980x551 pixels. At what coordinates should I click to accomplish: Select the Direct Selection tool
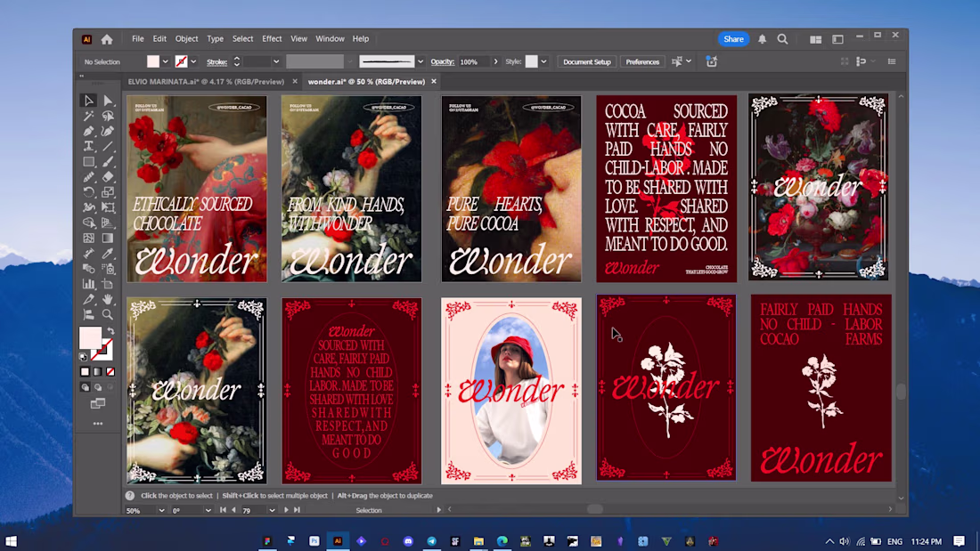108,101
